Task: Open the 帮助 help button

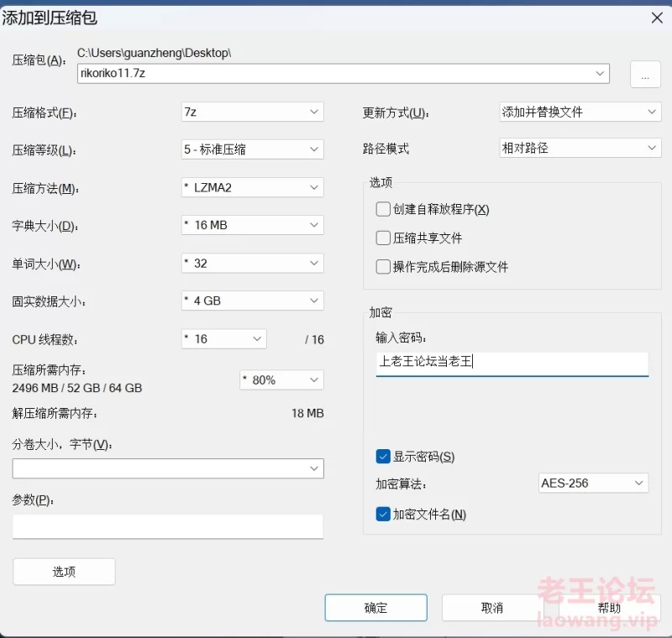Action: (x=609, y=608)
